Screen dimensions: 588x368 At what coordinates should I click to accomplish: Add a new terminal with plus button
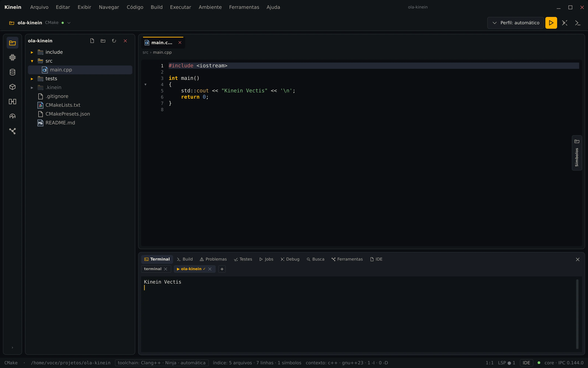click(x=222, y=269)
